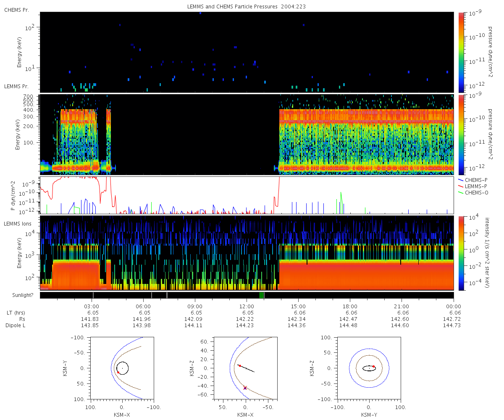Click the 00:00 end time axis label
504x420 pixels.
click(454, 306)
